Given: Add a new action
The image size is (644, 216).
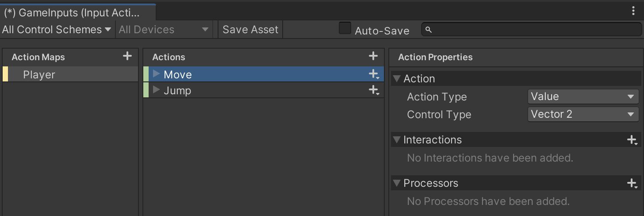Looking at the screenshot, I should coord(373,56).
